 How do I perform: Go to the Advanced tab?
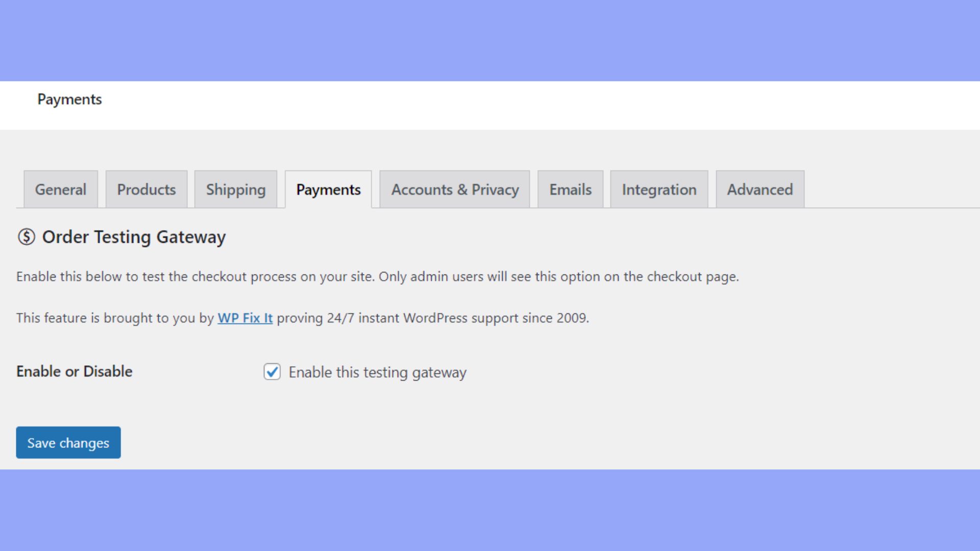pos(760,190)
